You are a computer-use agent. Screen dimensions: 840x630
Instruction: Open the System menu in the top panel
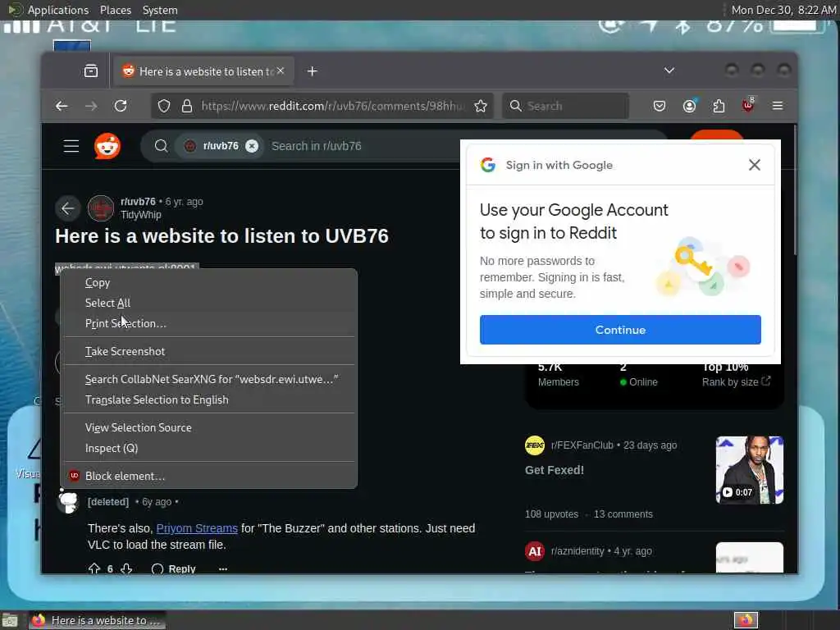pyautogui.click(x=160, y=10)
